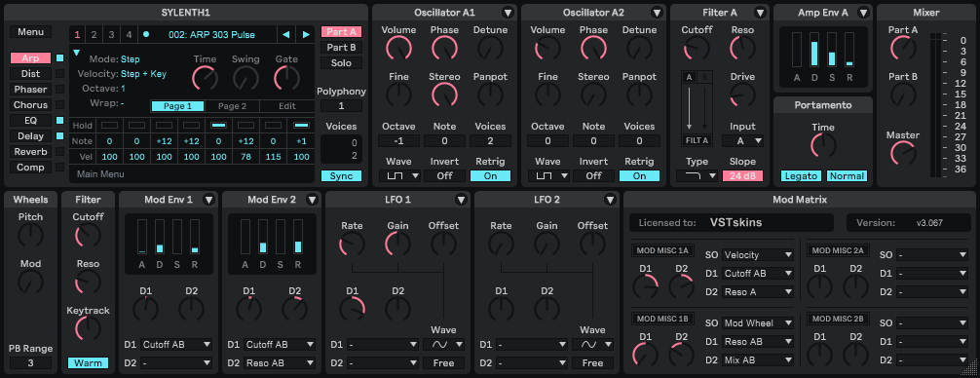The height and width of the screenshot is (378, 980).
Task: Open the main Menu button
Action: coord(30,32)
